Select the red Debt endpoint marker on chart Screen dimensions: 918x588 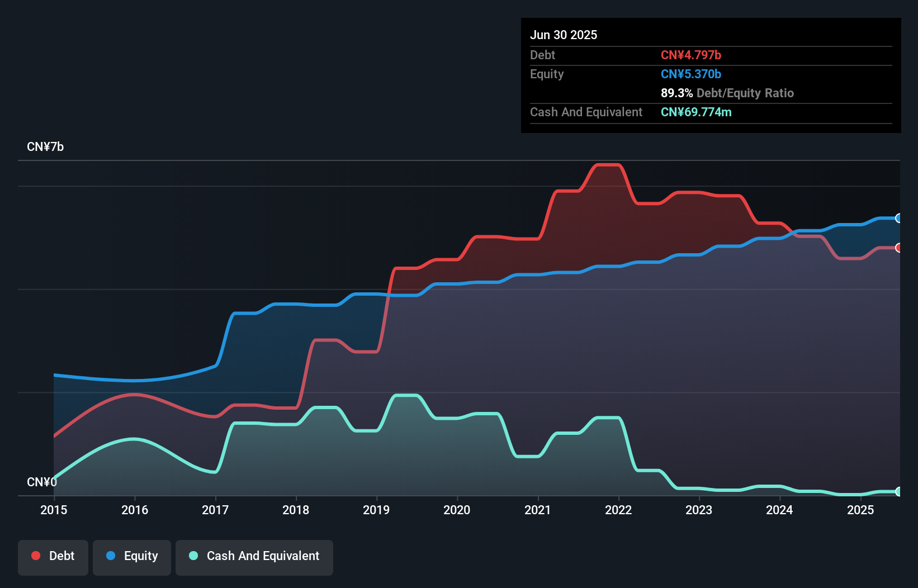click(898, 248)
